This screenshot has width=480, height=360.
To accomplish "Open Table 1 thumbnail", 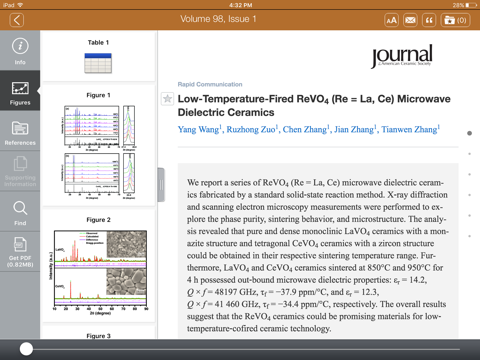I will coord(98,63).
